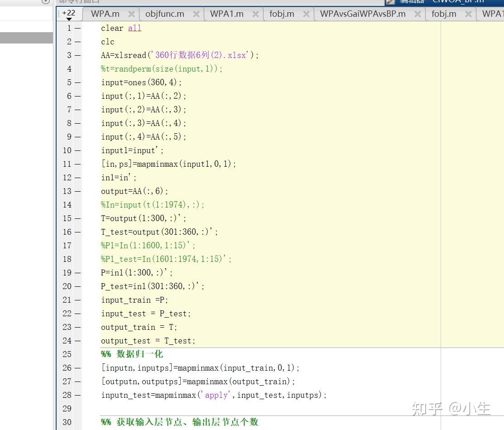Viewport: 504px width, 430px height.
Task: Toggle breakpoint on line 13 dash
Action: point(77,191)
